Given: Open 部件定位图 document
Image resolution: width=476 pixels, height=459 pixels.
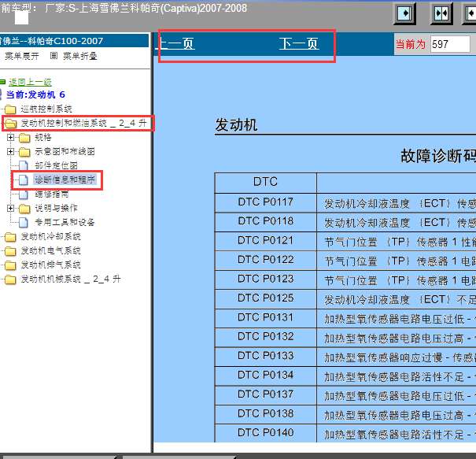Looking at the screenshot, I should point(56,165).
